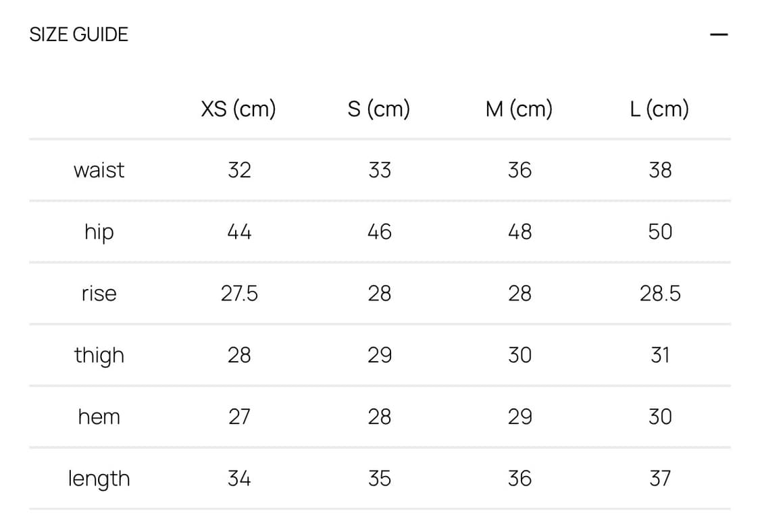Viewport: 760px width, 532px height.
Task: Click the S hip value 46
Action: 379,232
